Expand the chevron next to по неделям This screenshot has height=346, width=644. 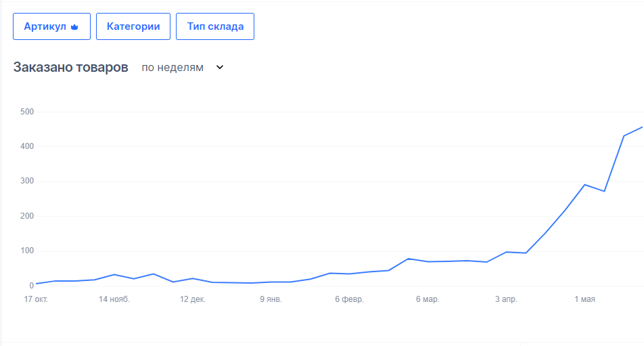[219, 68]
